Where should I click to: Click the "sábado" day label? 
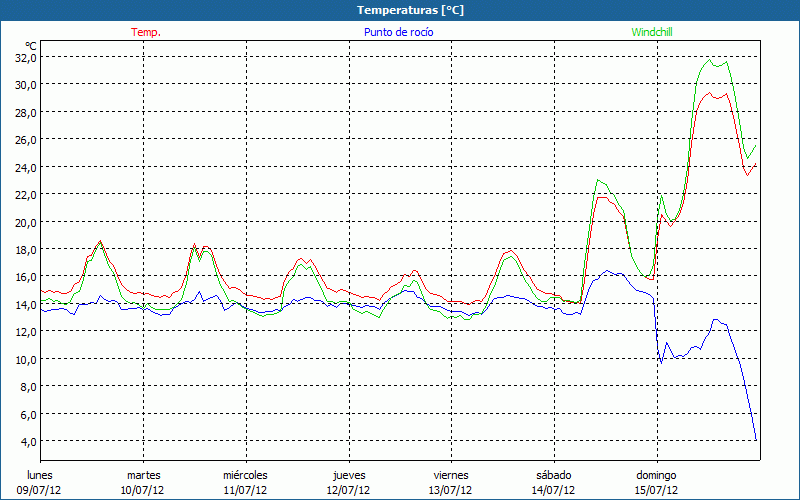click(x=553, y=475)
